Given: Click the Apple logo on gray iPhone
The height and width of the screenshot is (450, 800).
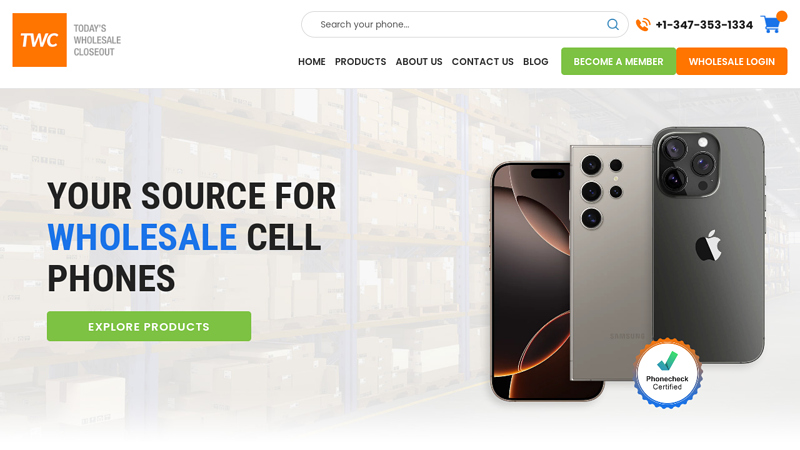Looking at the screenshot, I should click(708, 245).
